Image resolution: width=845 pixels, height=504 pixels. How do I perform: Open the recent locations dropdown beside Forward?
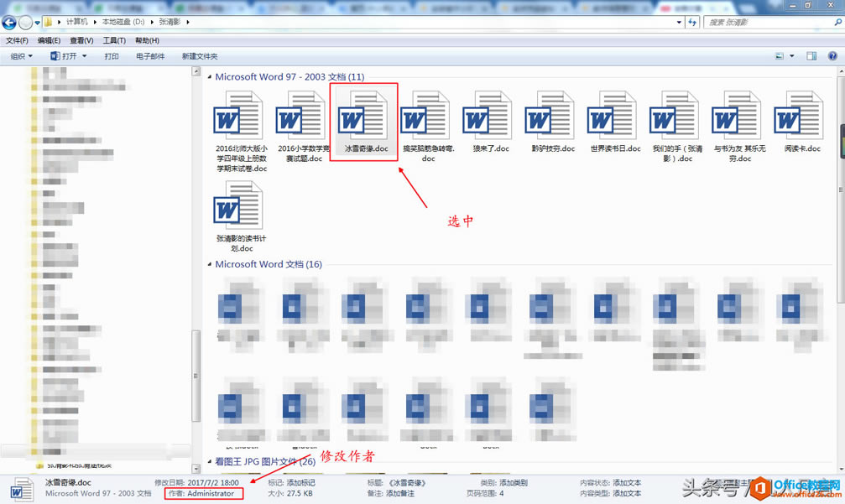coord(37,23)
